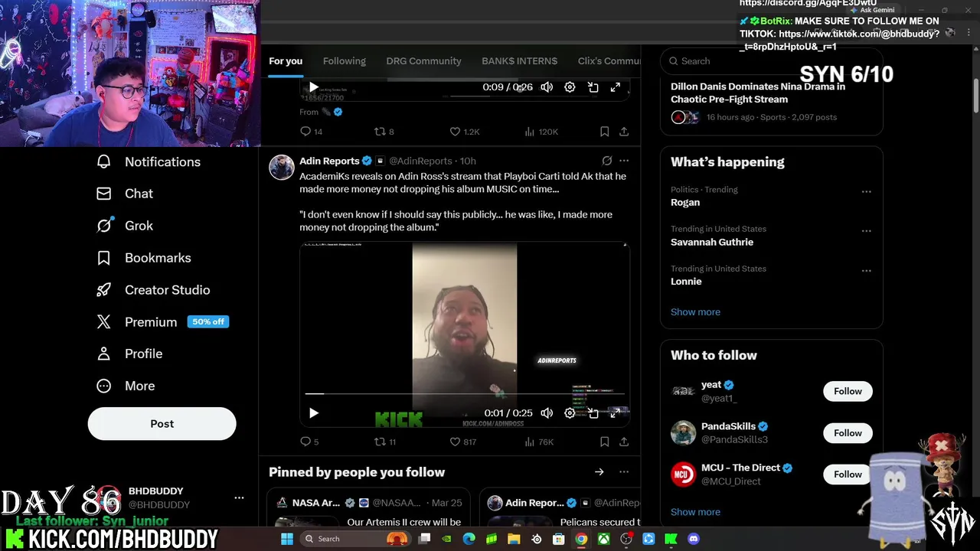Open settings gear on the top video
Image resolution: width=980 pixels, height=551 pixels.
(x=570, y=87)
